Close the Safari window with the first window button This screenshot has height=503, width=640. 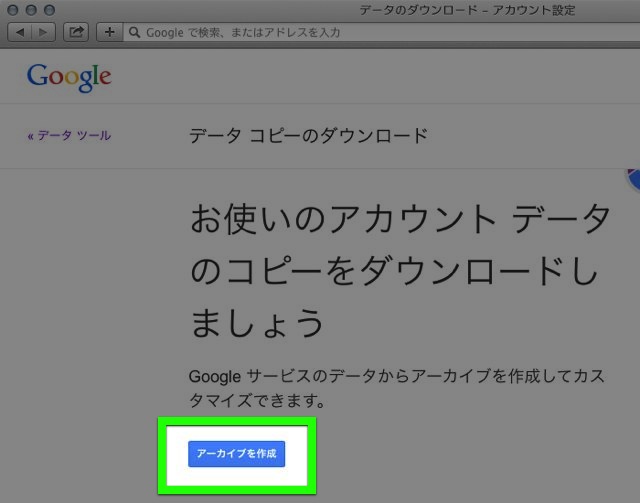point(13,10)
